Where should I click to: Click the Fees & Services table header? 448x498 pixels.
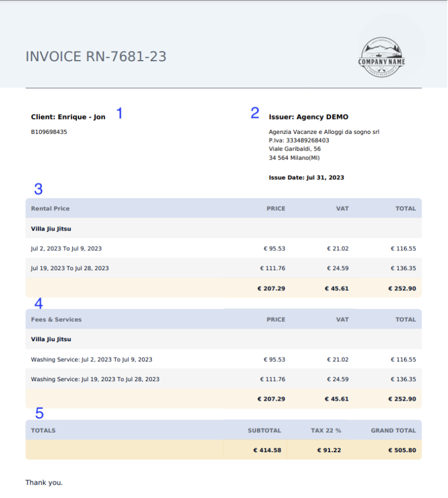(56, 319)
